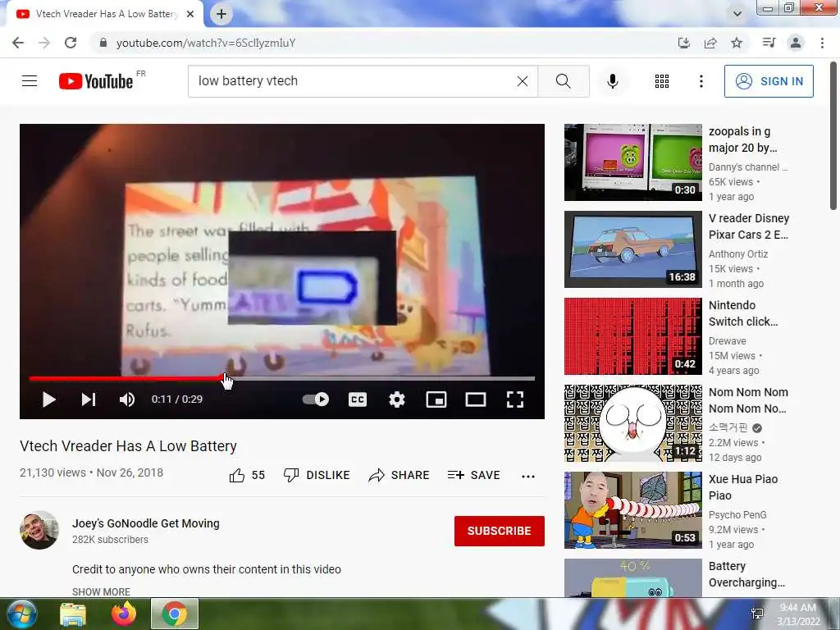Mute the video volume

(127, 399)
